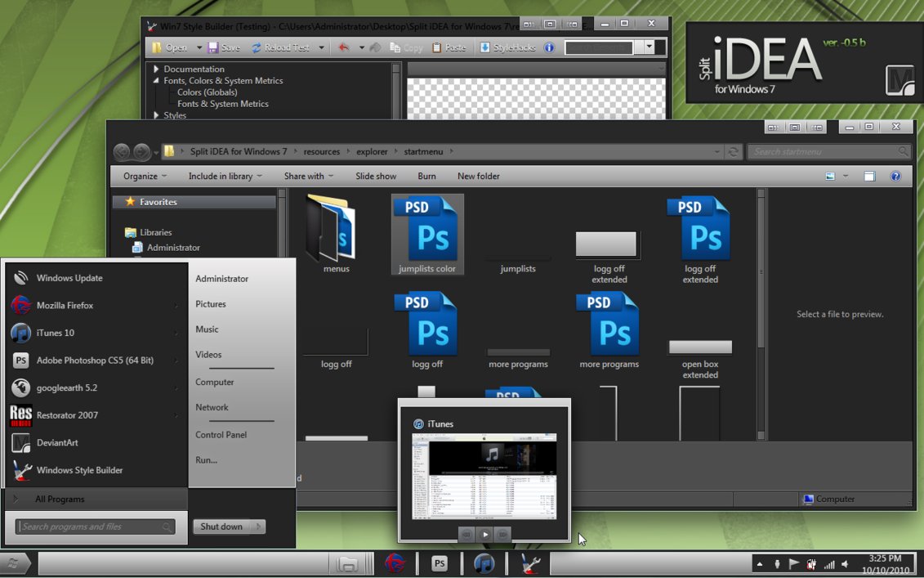Click the volume speaker tray icon
Screen dimensions: 924x578
click(x=845, y=564)
